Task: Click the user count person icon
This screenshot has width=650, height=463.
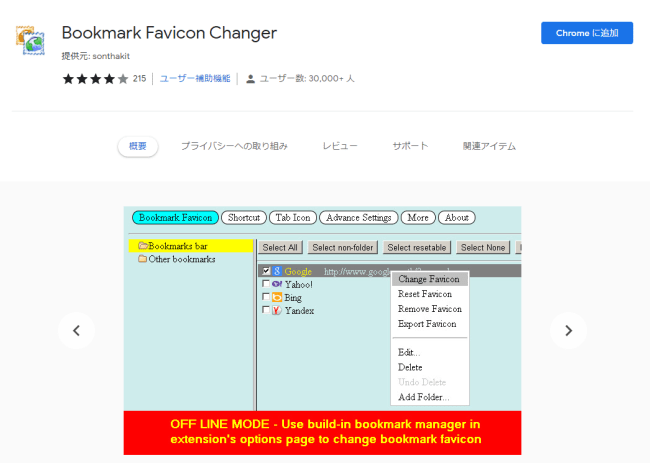Action: click(250, 79)
